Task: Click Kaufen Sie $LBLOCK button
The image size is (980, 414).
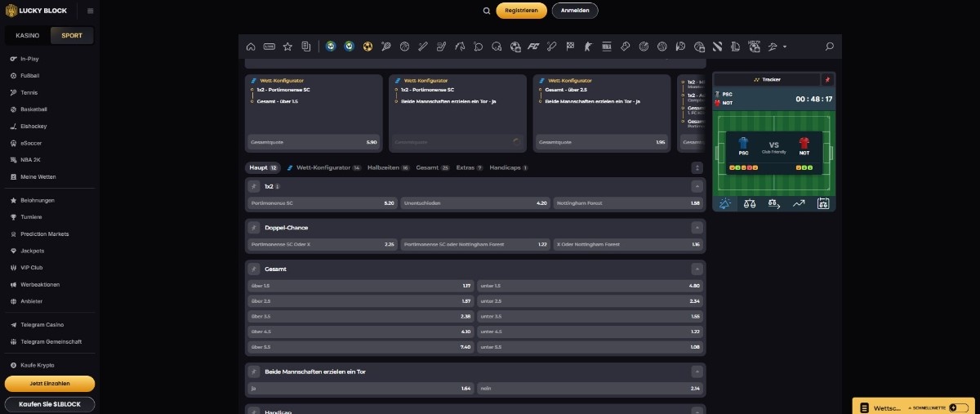Action: pos(50,404)
